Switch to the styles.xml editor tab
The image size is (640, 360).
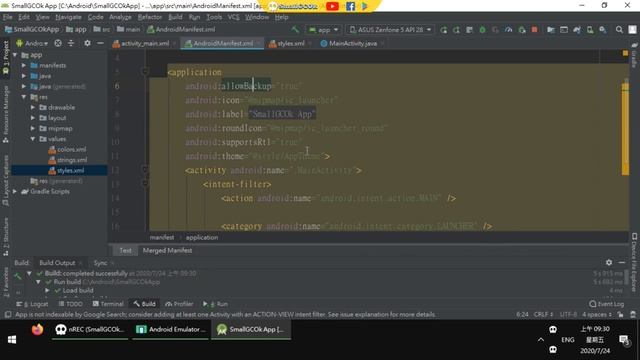coord(290,43)
